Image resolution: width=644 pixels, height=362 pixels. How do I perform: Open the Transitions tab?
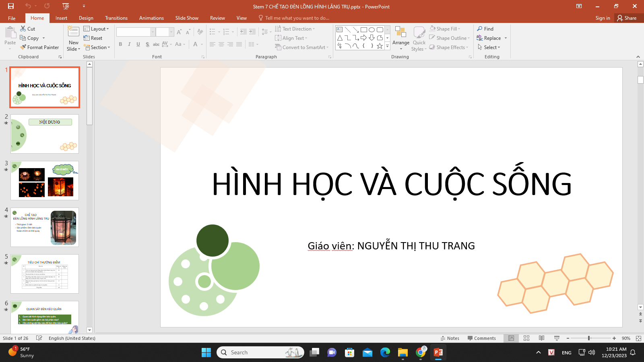click(x=116, y=18)
